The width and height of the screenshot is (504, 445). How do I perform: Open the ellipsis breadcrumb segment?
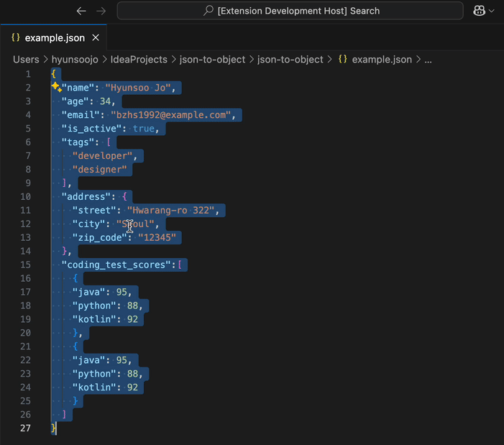(428, 60)
